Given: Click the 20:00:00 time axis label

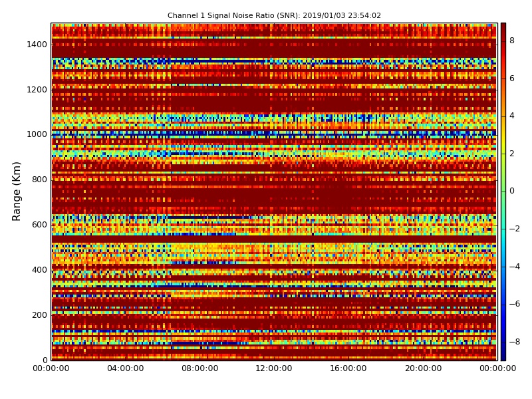Looking at the screenshot, I should 423,368.
